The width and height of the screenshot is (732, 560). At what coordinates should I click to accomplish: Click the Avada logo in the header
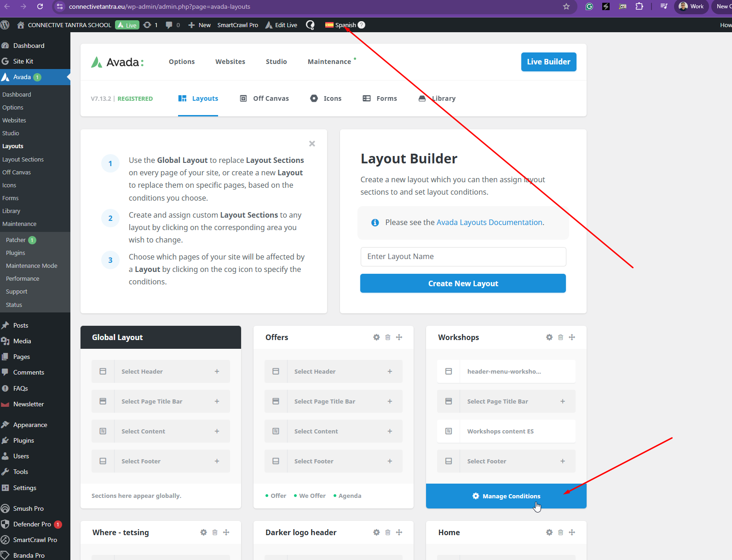(117, 62)
